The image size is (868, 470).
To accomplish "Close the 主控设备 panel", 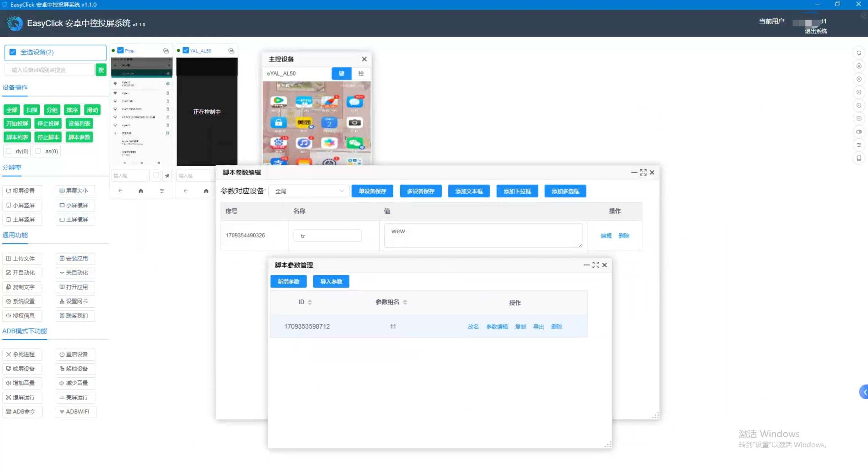I will tap(364, 59).
